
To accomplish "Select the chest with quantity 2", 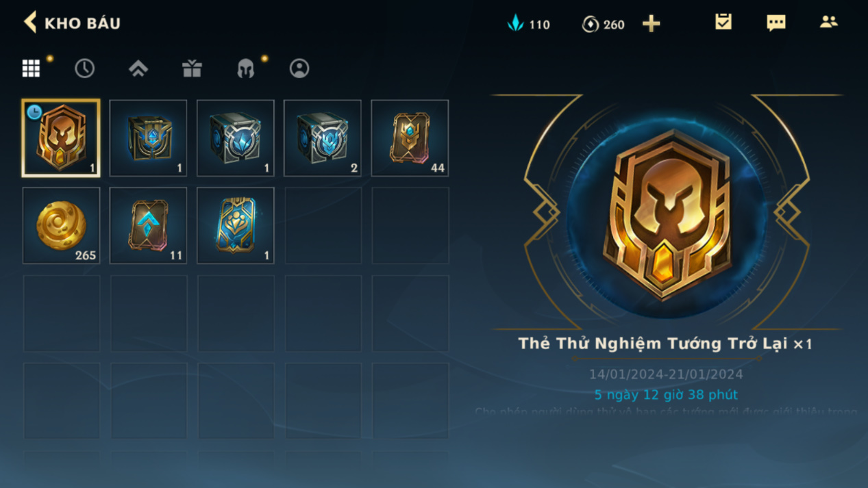I will [x=323, y=138].
